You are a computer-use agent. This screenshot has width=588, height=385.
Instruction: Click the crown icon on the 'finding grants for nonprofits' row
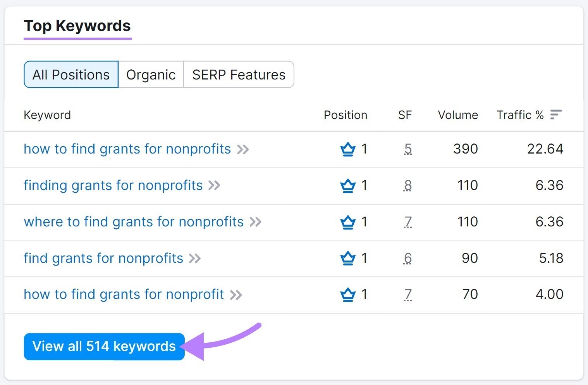coord(348,185)
